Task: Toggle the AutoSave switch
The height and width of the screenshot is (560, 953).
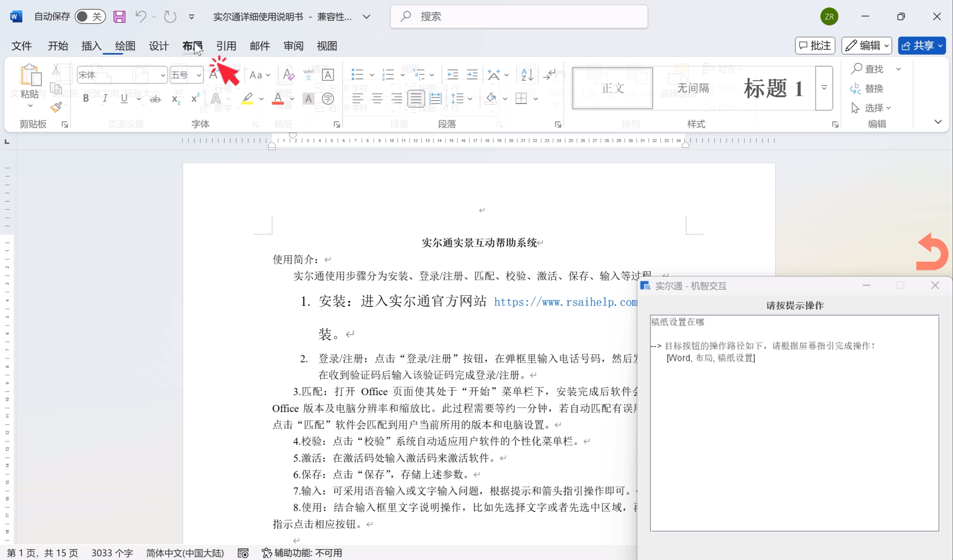Action: pos(90,17)
